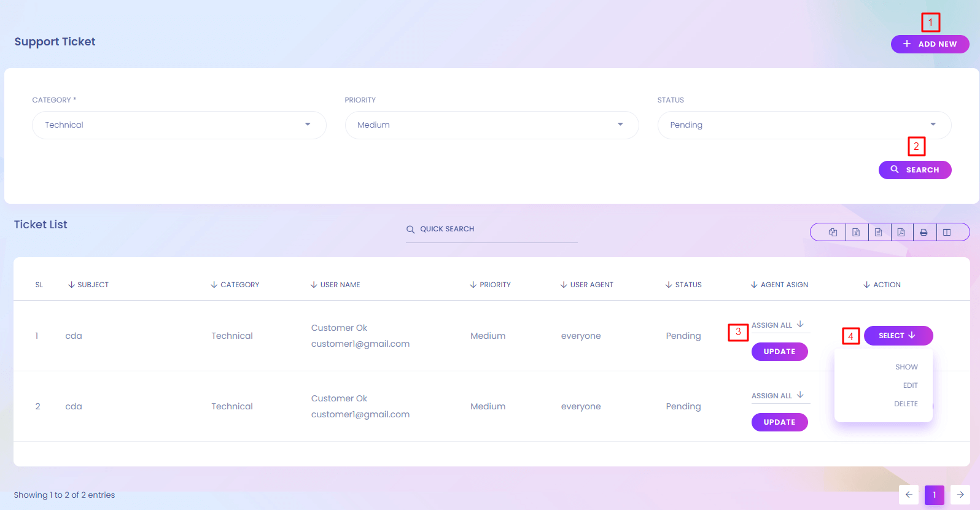
Task: Choose Delete from the action menu
Action: tap(906, 404)
